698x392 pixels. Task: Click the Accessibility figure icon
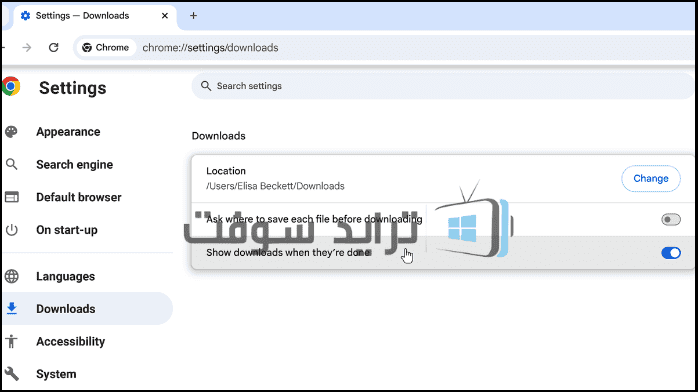(12, 341)
